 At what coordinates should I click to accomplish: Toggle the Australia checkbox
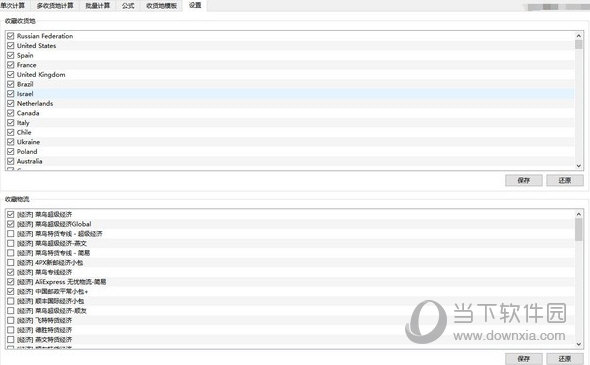tap(11, 161)
